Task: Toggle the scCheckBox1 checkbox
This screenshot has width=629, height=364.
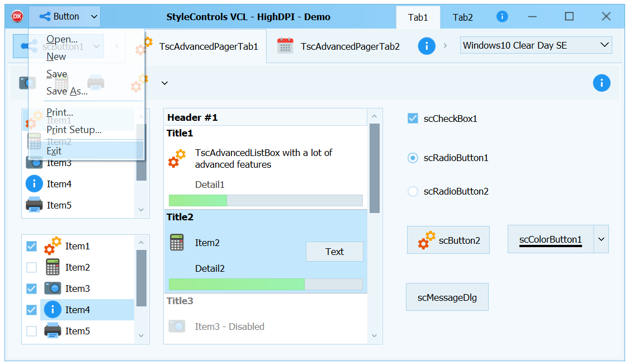Action: coord(413,119)
